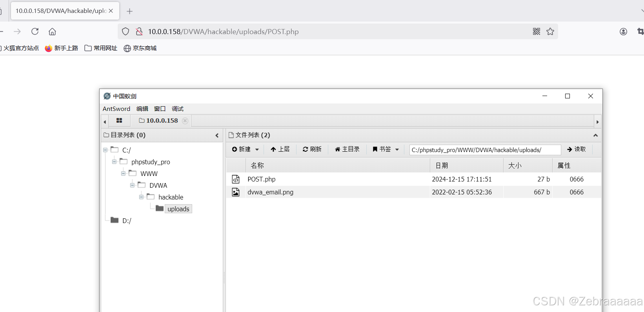Refresh the file list with 刷新
Screen dimensions: 644x312
coord(312,149)
